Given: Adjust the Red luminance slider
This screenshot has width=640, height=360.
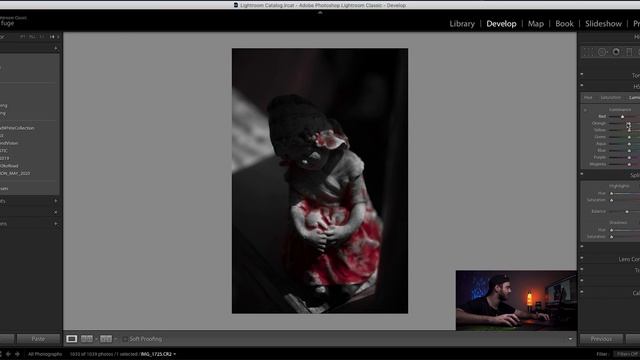Looking at the screenshot, I should (x=623, y=116).
